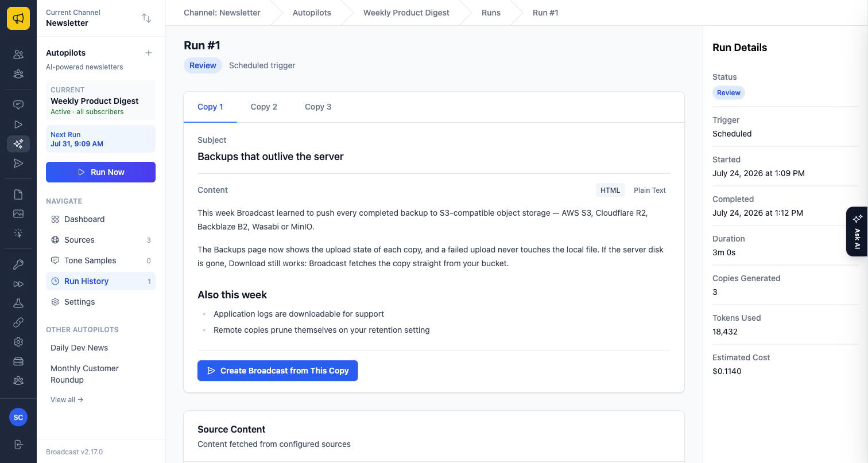Switch to the Copy 3 tab
868x463 pixels.
point(318,107)
